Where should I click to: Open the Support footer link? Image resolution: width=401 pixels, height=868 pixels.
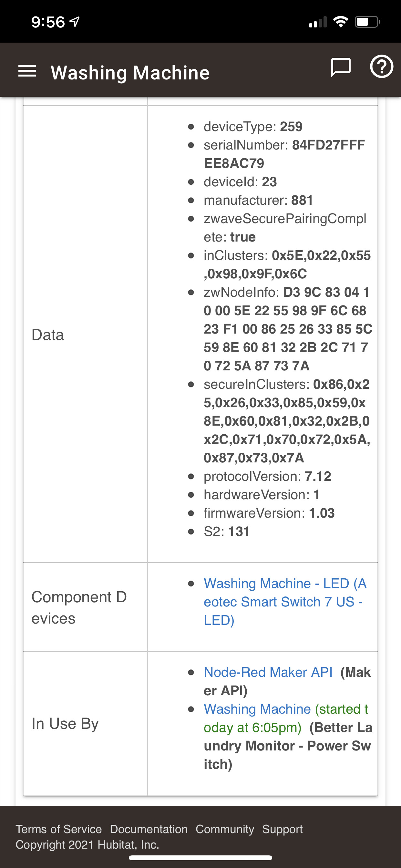tap(283, 829)
